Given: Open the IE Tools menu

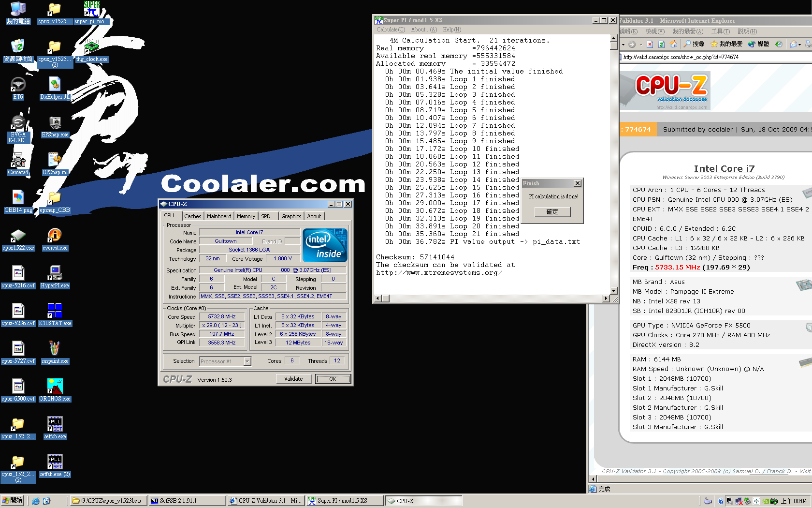Looking at the screenshot, I should [x=720, y=31].
